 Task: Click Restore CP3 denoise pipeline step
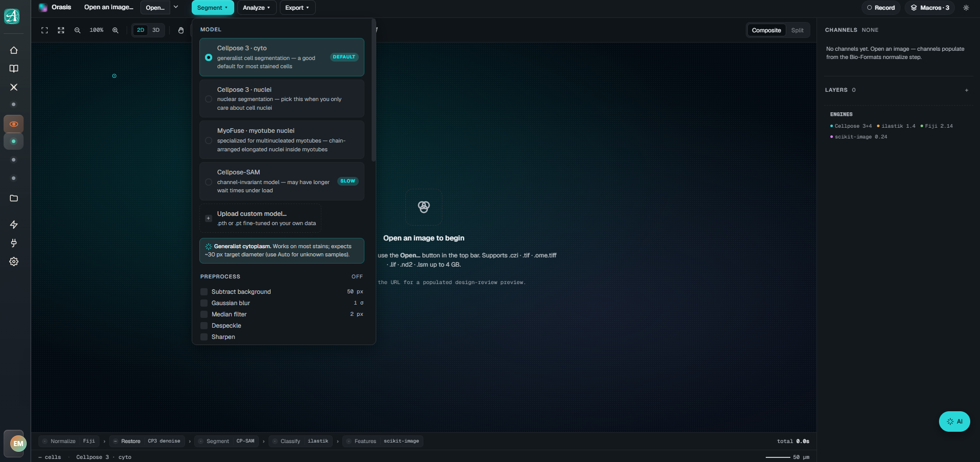(x=147, y=441)
